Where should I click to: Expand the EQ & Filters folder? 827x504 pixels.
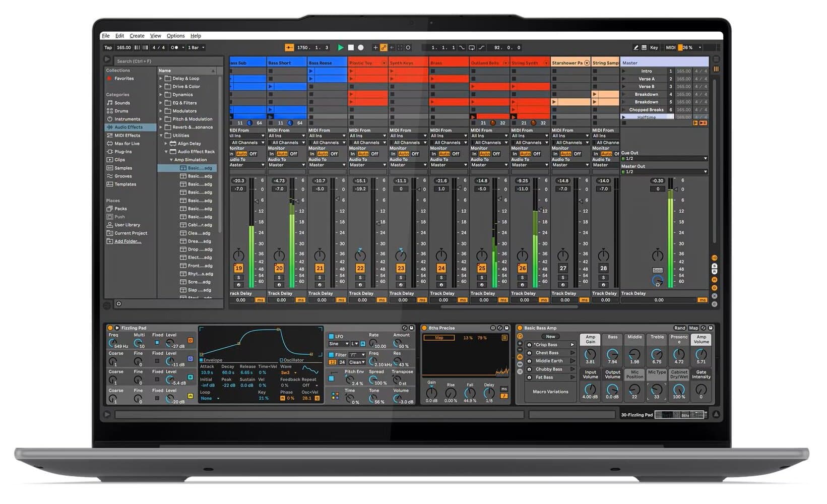(x=161, y=103)
